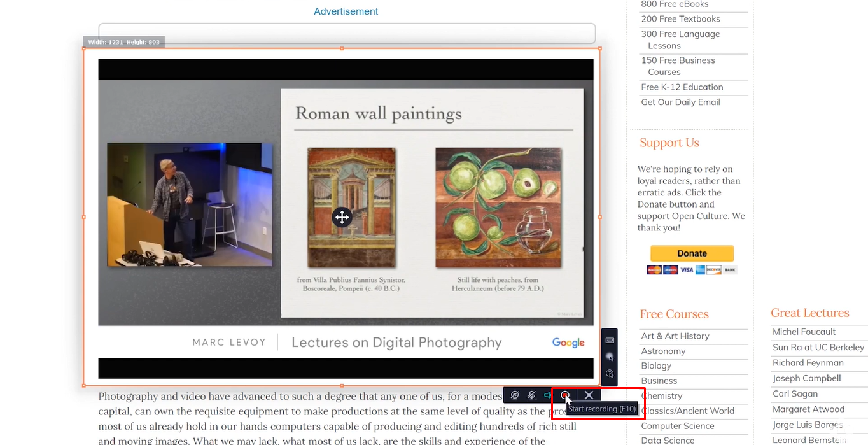This screenshot has height=445, width=868.
Task: Click the top-center capture resize handle
Action: pyautogui.click(x=342, y=48)
